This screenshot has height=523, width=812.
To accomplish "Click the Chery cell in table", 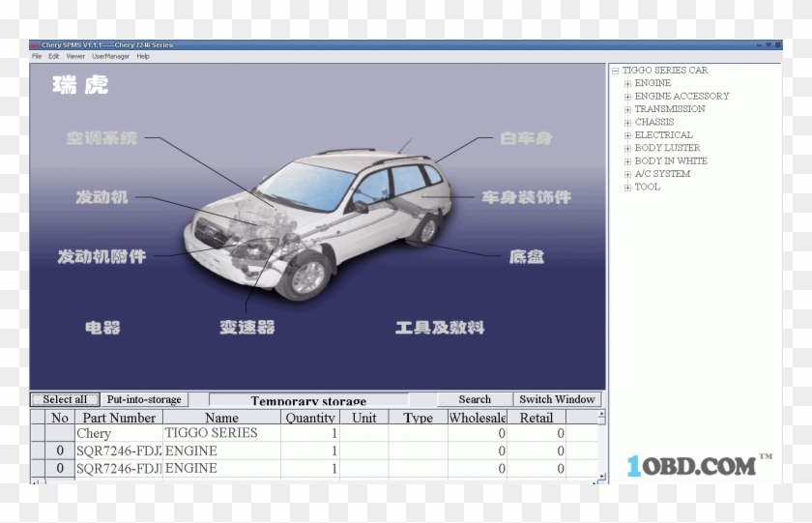I will pyautogui.click(x=119, y=433).
